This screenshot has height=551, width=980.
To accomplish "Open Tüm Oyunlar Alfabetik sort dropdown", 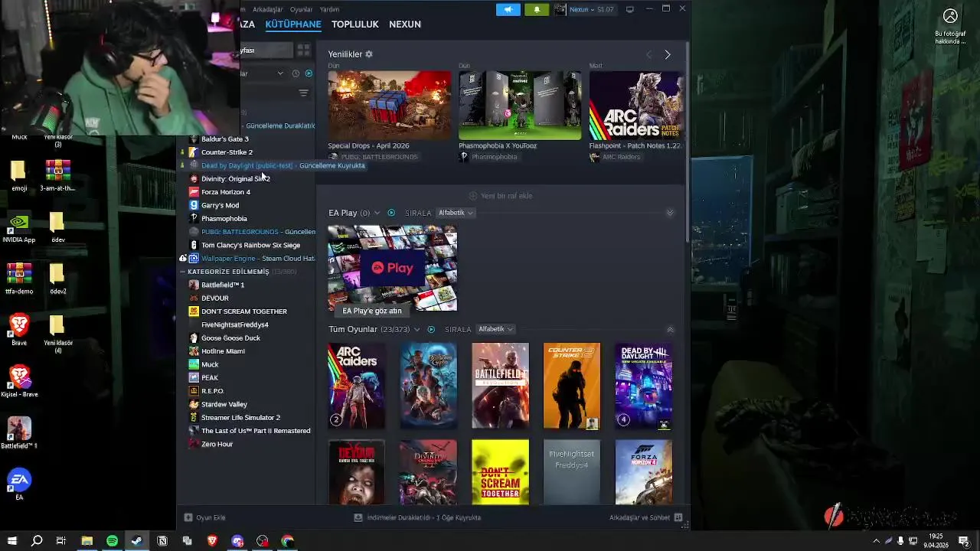I will tap(496, 329).
